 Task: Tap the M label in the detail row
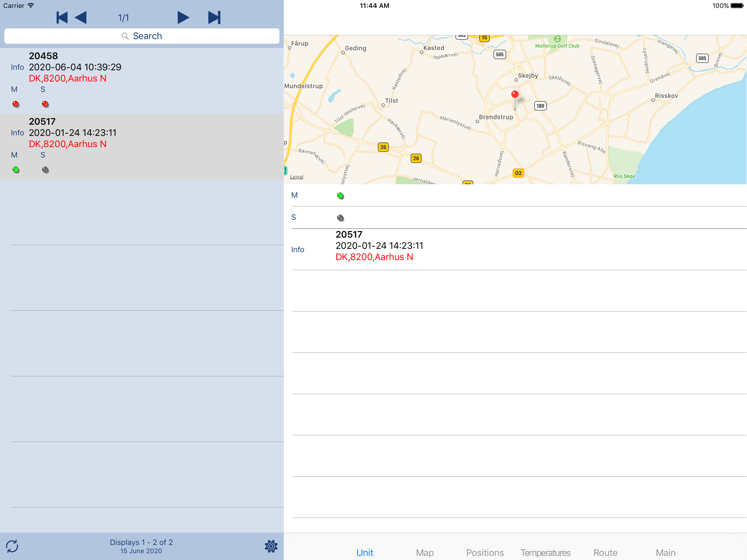coord(294,195)
